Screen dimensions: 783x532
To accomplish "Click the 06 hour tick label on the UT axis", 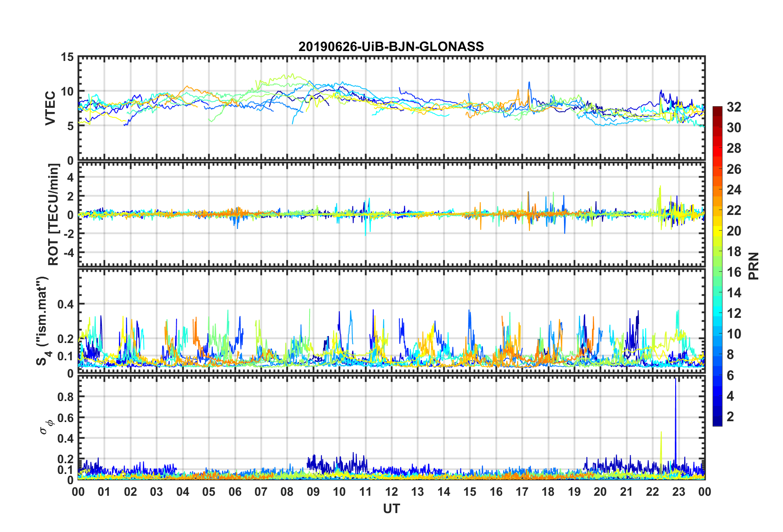I will click(235, 492).
